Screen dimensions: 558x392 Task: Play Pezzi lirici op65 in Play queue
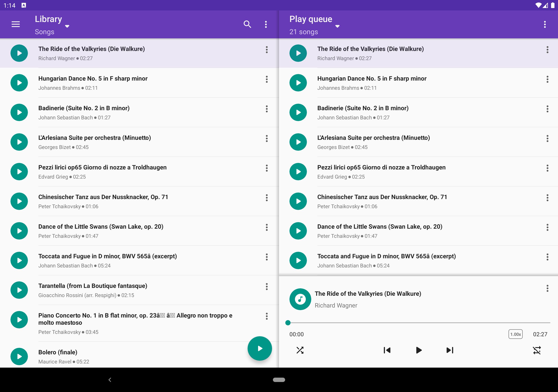pos(298,172)
